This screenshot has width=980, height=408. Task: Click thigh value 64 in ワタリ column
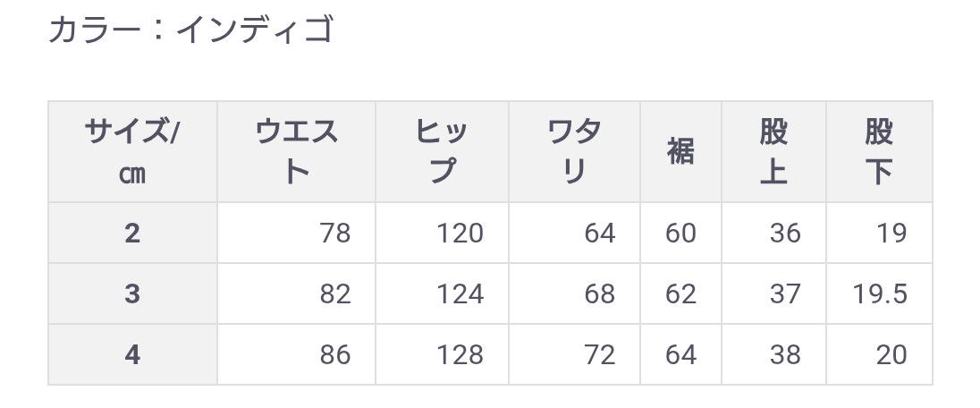[600, 234]
